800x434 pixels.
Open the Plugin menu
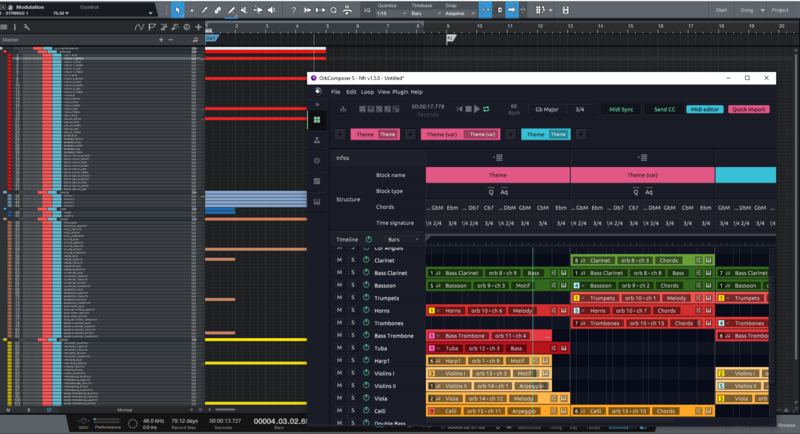401,92
